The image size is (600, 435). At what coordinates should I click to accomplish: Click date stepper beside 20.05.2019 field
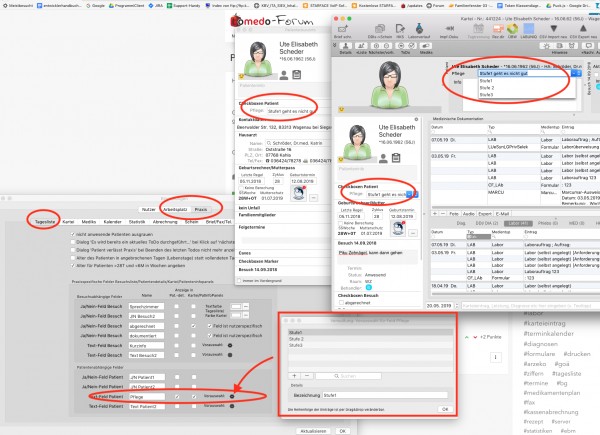click(457, 306)
